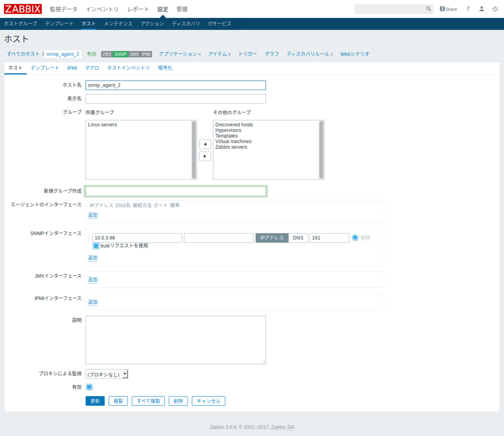Image resolution: width=504 pixels, height=436 pixels.
Task: Remove SNMP interface via 削除 link
Action: [365, 238]
